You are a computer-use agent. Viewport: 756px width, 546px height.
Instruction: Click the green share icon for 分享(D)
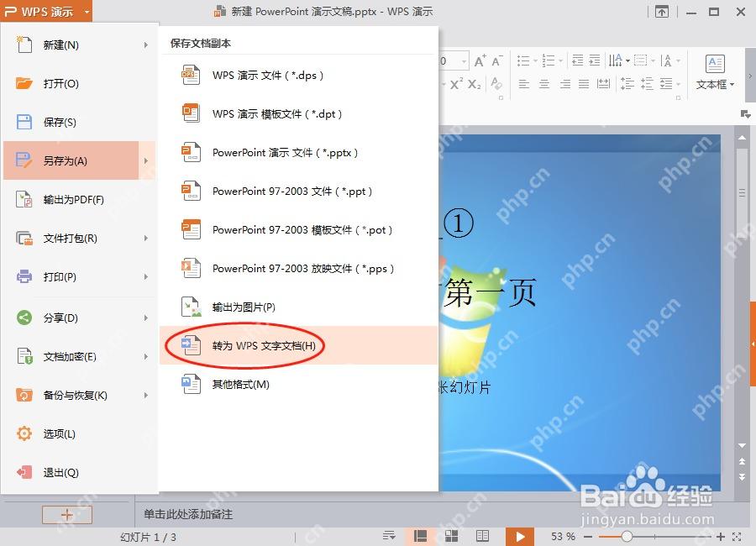tap(24, 318)
